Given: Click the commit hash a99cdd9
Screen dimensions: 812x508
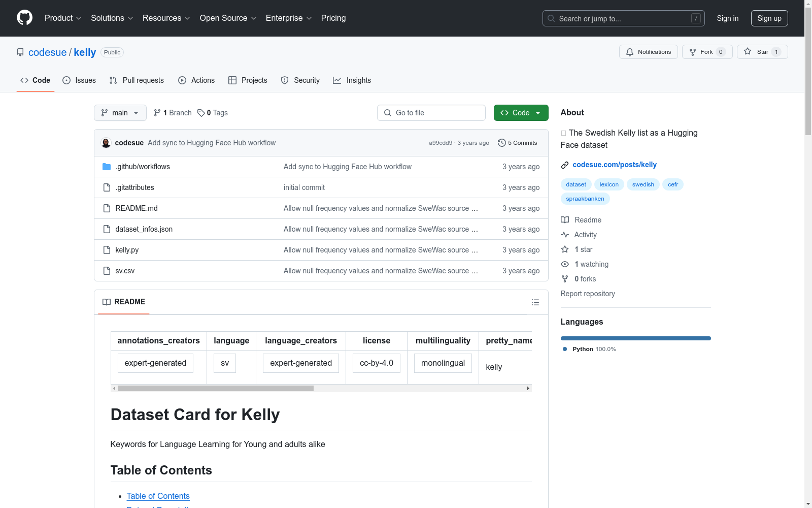Looking at the screenshot, I should click(x=441, y=143).
